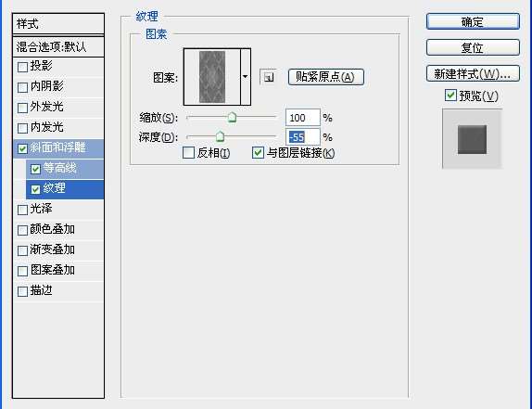
Task: Click the style preview swatch
Action: tap(472, 139)
